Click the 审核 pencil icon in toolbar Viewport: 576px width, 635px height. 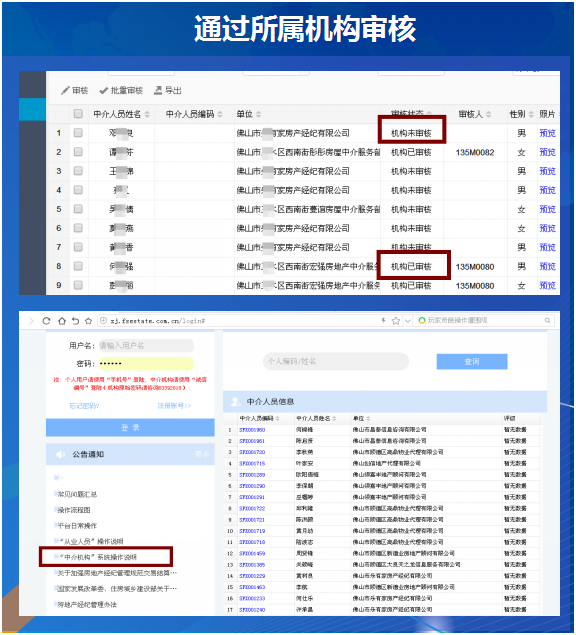[x=65, y=90]
